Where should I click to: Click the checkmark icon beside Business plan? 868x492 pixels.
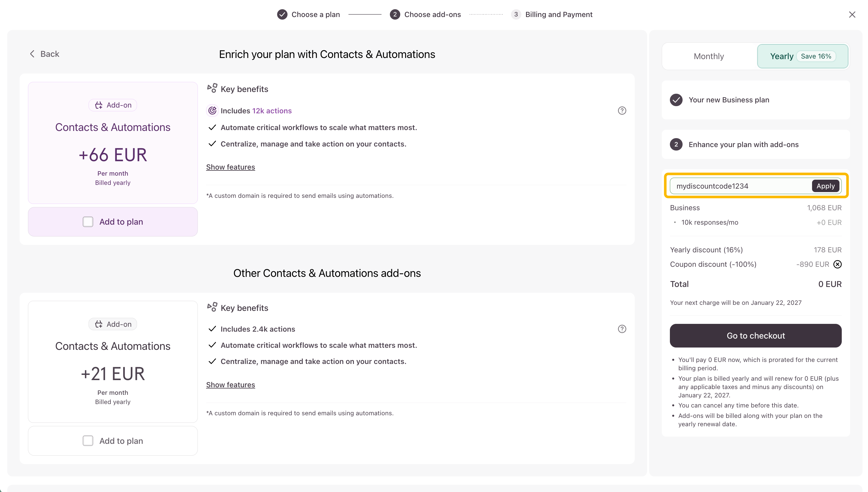tap(676, 100)
